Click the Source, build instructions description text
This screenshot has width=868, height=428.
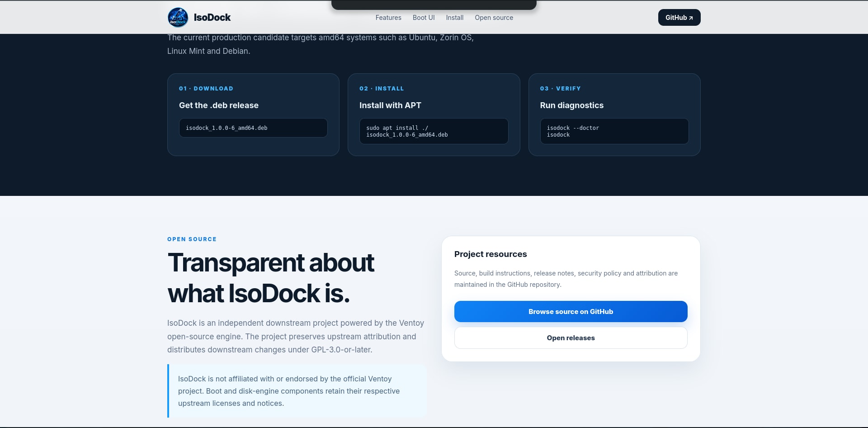tap(566, 279)
